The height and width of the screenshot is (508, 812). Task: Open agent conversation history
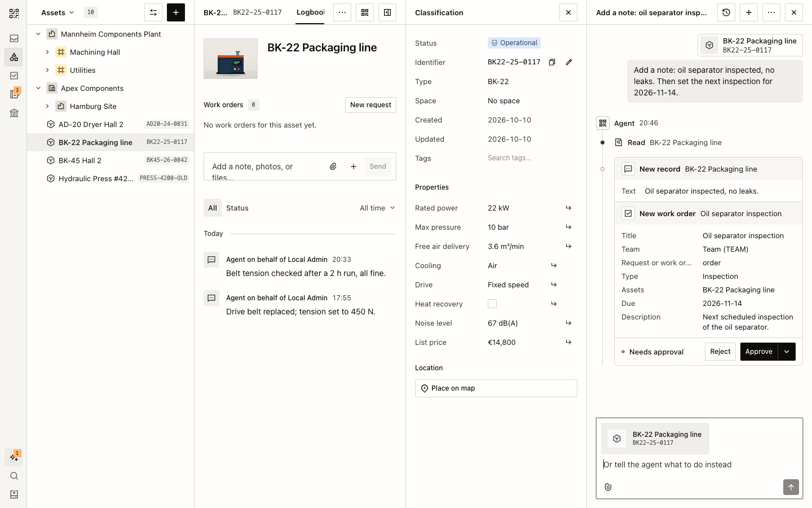(x=726, y=12)
